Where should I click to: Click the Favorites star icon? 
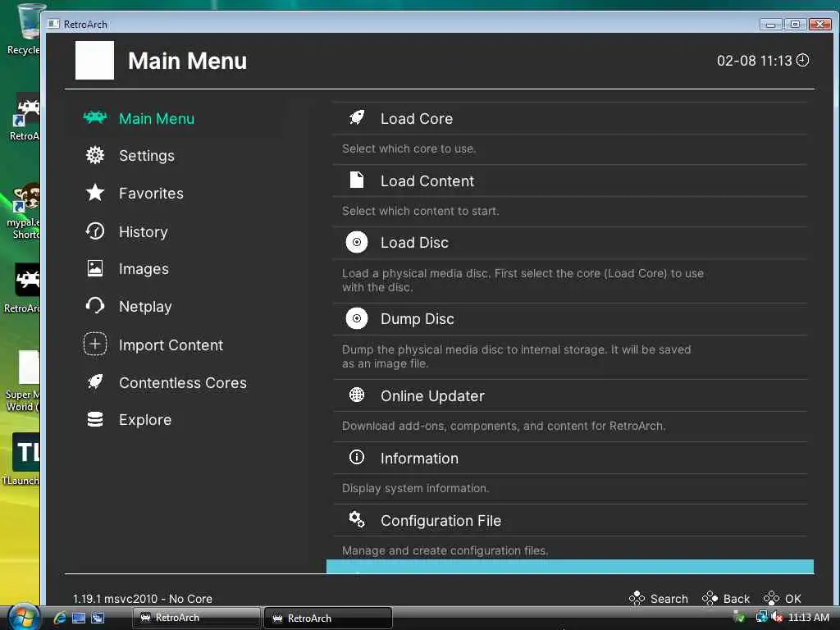click(x=95, y=193)
